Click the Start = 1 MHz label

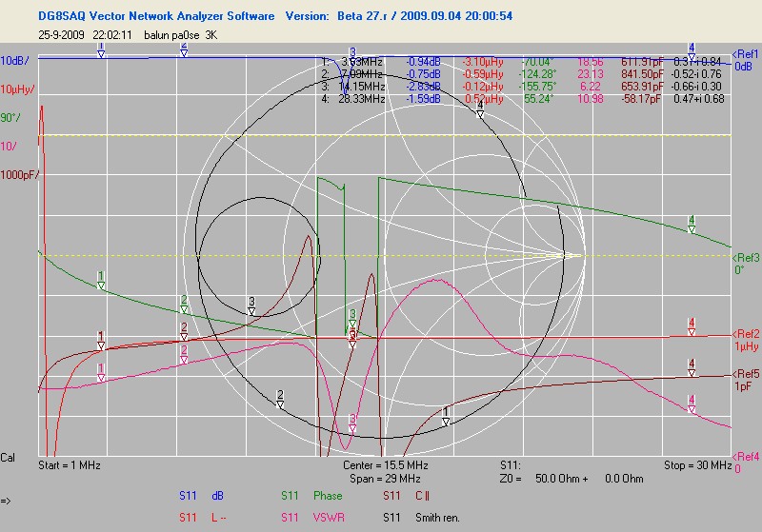tap(70, 465)
